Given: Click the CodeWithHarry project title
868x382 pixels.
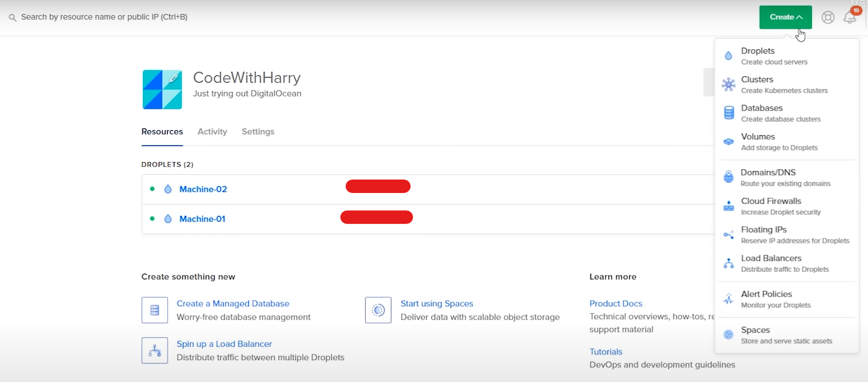Looking at the screenshot, I should pos(247,77).
